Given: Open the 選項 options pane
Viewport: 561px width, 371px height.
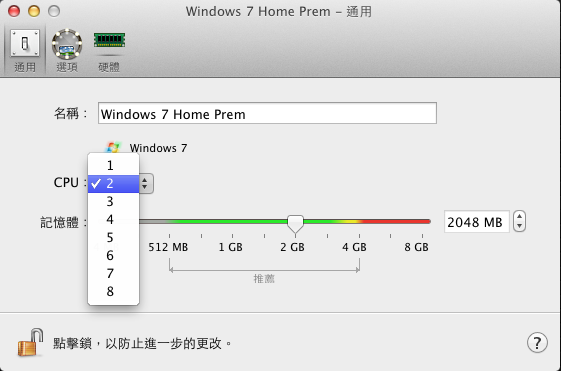Looking at the screenshot, I should tap(67, 51).
